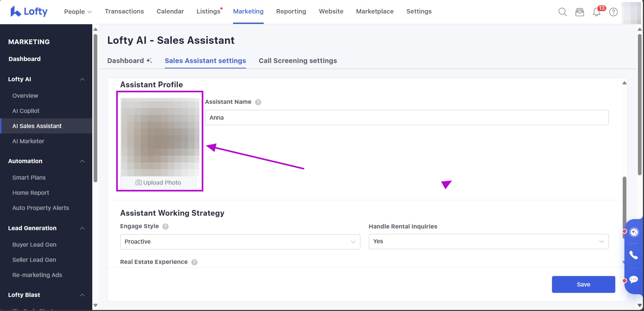644x311 pixels.
Task: Click the Save button
Action: 583,284
